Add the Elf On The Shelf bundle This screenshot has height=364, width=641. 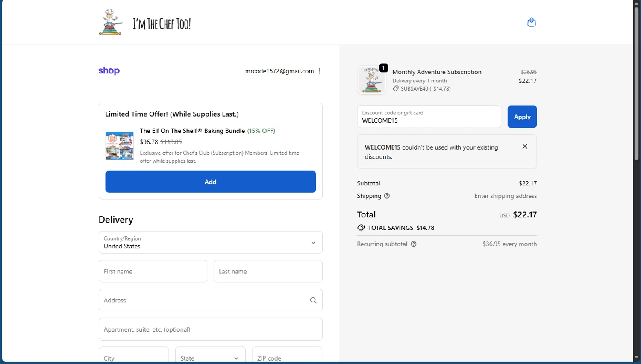click(x=210, y=182)
